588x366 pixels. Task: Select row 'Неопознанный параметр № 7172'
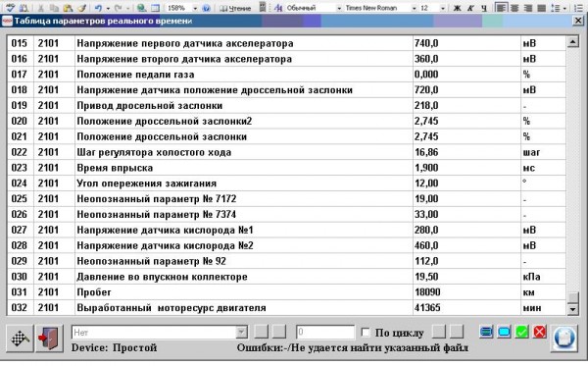286,199
